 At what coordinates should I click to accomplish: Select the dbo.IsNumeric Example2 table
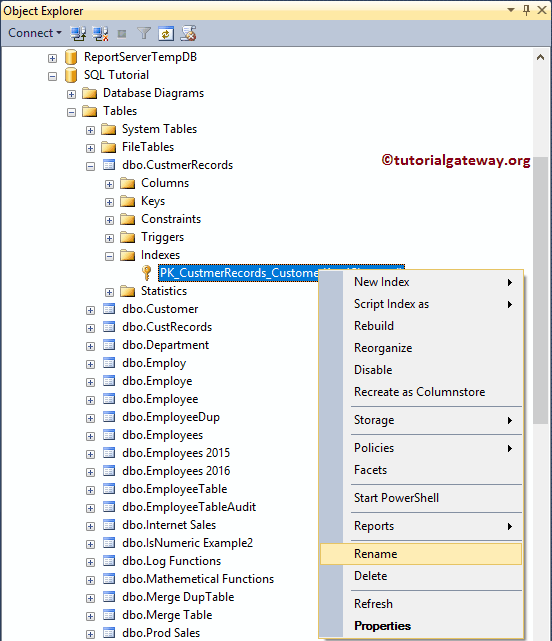(x=187, y=543)
